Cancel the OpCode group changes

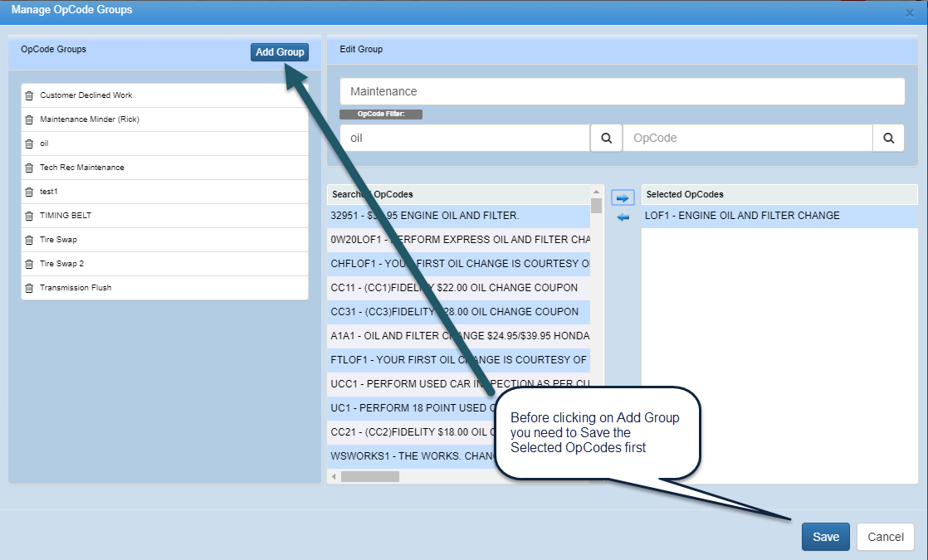coord(885,537)
